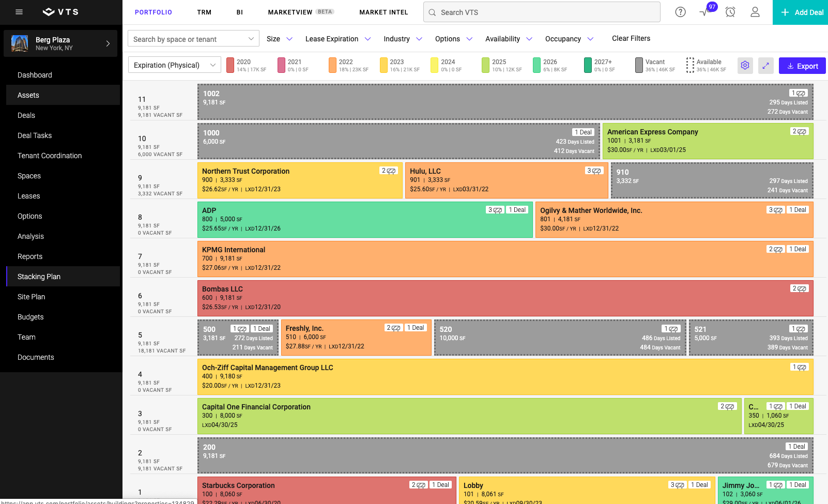Open the hamburger menu icon

point(19,12)
